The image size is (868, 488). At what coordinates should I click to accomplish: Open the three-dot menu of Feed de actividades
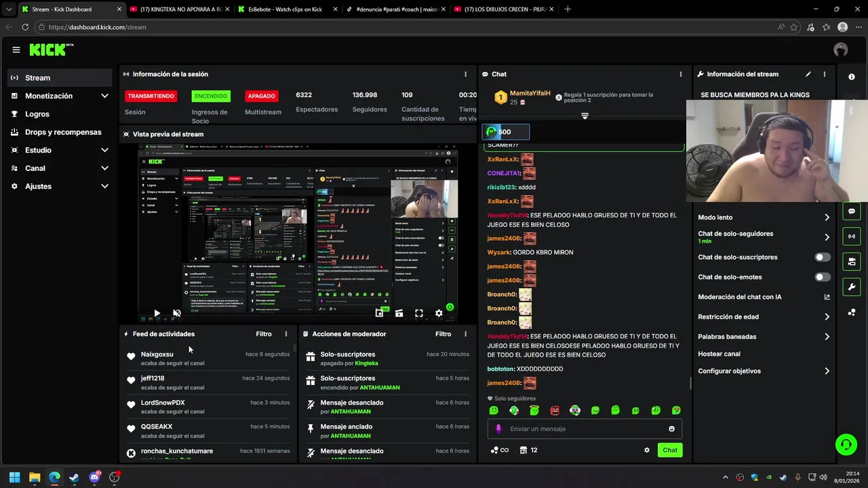click(x=286, y=334)
